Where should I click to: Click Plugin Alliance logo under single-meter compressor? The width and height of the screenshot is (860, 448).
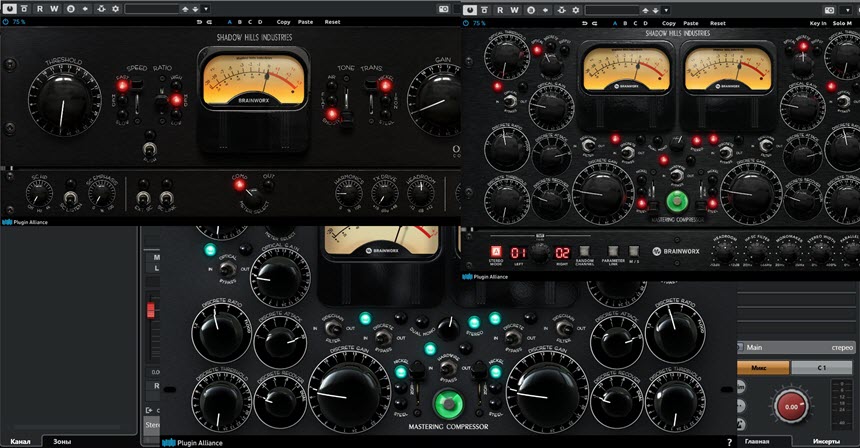point(25,222)
